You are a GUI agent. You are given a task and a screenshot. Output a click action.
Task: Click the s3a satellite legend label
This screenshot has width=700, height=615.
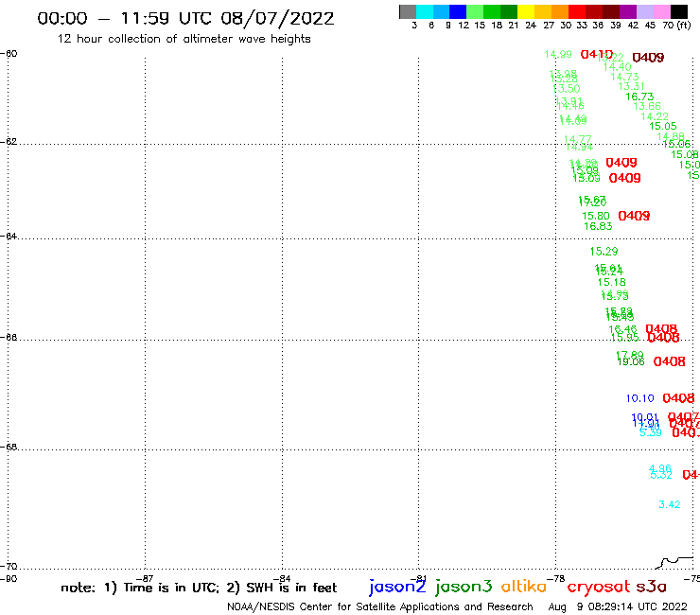652,587
